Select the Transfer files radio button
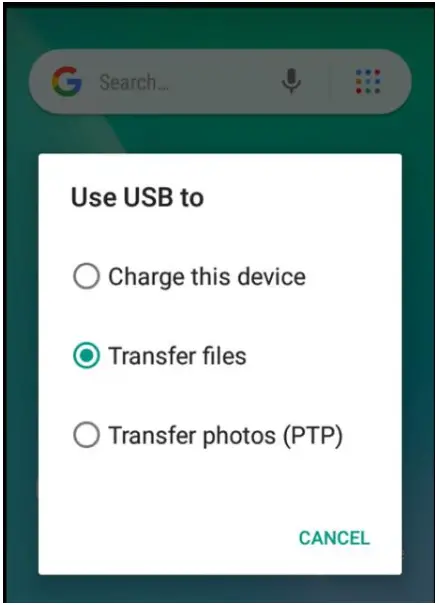The image size is (439, 605). 86,355
